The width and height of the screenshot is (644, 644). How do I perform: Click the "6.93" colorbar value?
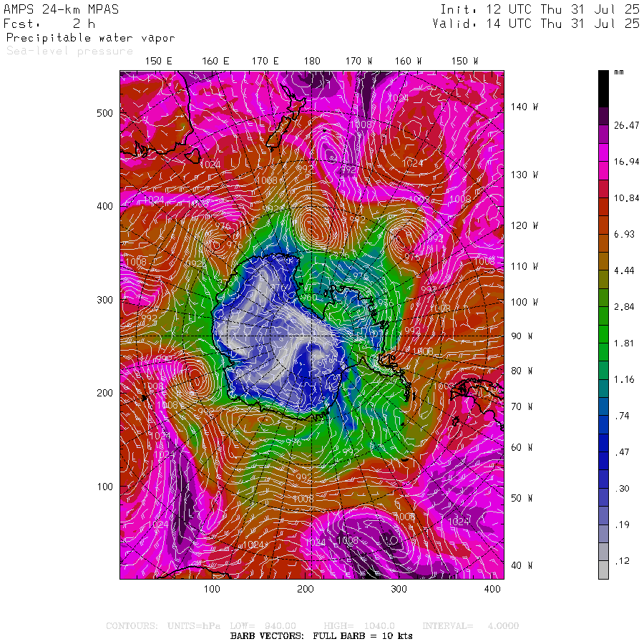tap(624, 234)
